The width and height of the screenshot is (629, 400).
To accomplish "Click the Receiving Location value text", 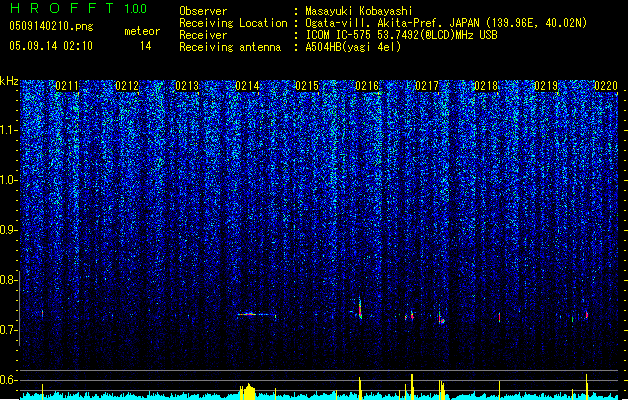I will pos(446,23).
